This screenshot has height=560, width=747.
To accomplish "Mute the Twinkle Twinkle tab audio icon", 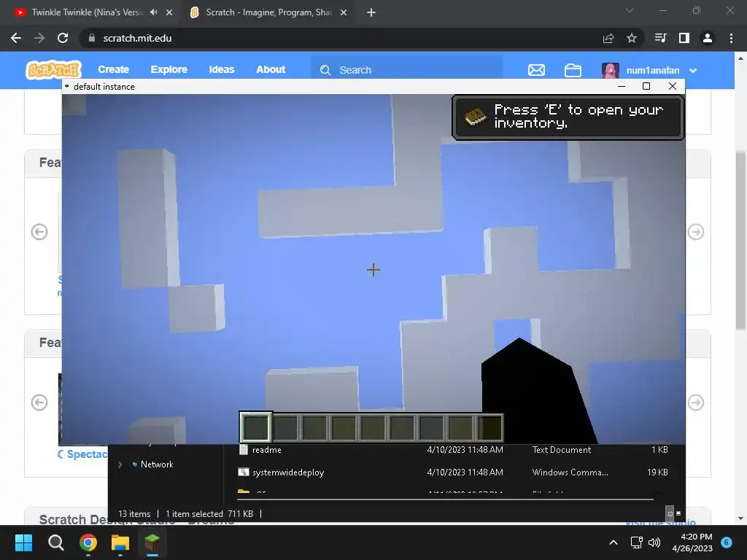I will 153,12.
